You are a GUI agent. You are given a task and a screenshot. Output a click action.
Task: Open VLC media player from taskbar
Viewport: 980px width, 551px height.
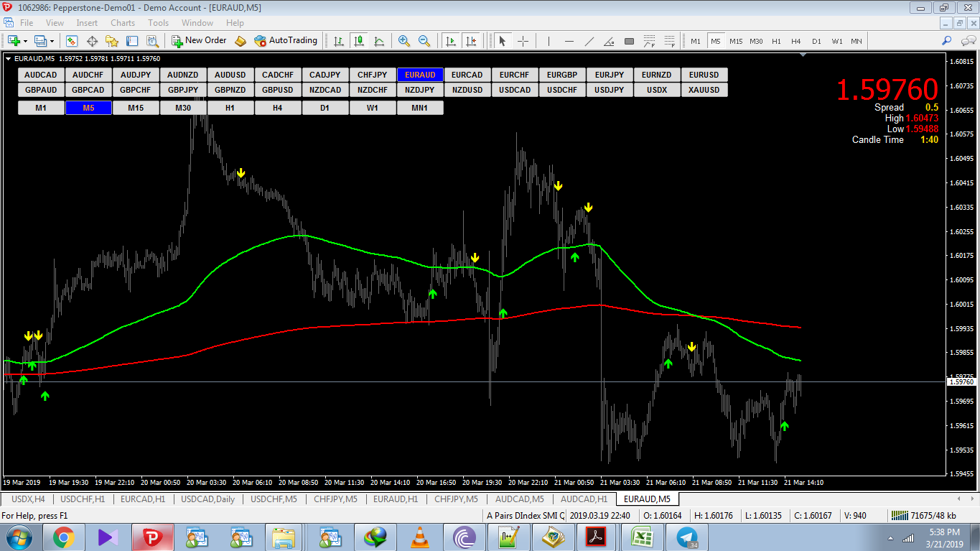click(x=419, y=537)
